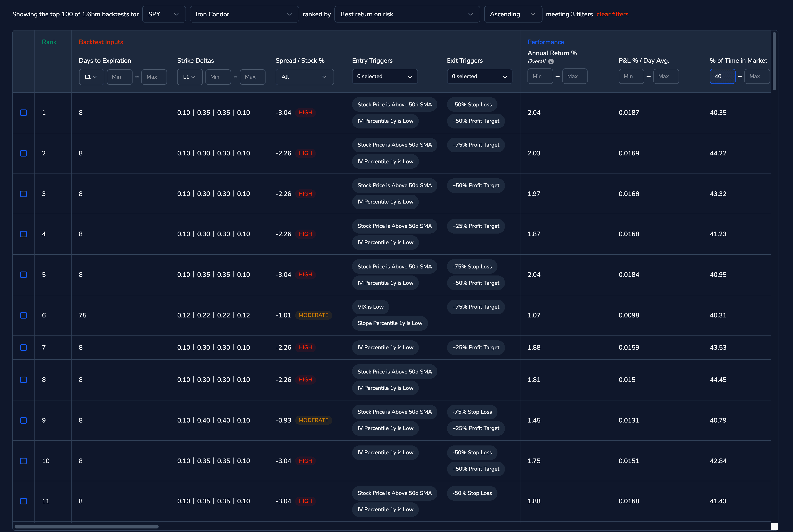Open Entry Triggers selection dropdown
Screen dimensions: 793x532
(385, 76)
